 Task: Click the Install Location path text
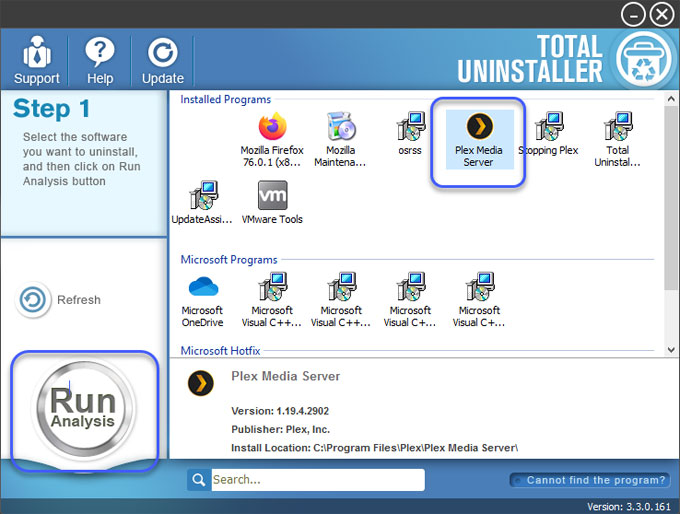pos(375,448)
